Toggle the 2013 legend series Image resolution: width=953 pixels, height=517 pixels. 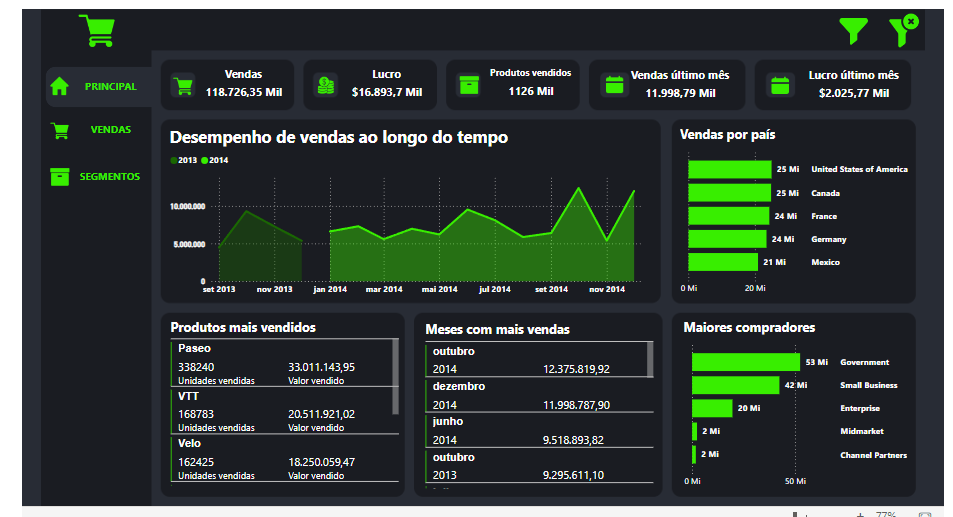(x=184, y=160)
